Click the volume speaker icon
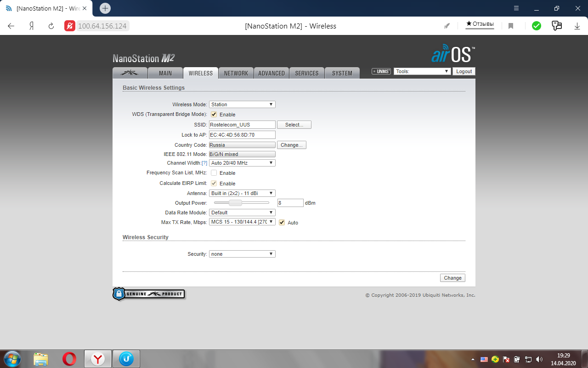588x368 pixels. coord(539,359)
